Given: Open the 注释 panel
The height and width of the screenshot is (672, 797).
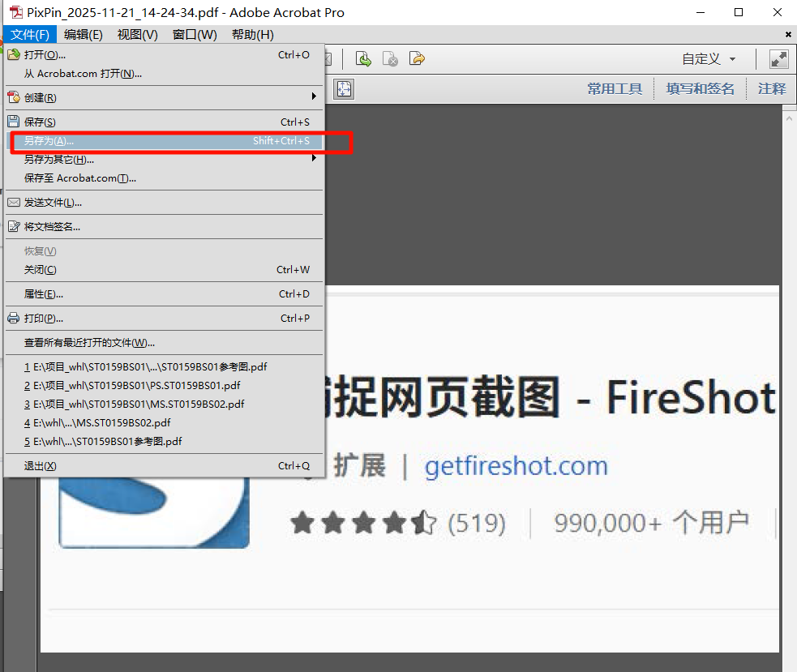Looking at the screenshot, I should pyautogui.click(x=772, y=89).
